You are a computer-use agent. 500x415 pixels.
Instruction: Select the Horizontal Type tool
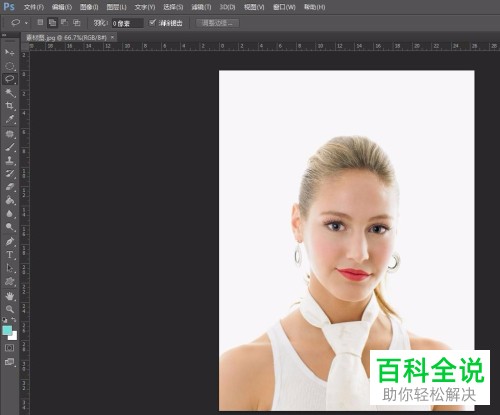coord(10,255)
